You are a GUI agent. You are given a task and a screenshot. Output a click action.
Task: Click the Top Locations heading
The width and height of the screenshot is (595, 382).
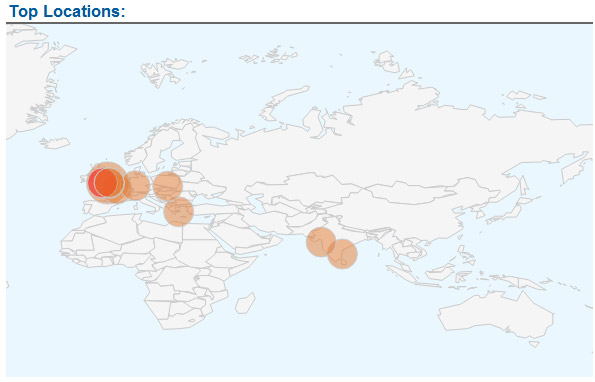pyautogui.click(x=67, y=11)
